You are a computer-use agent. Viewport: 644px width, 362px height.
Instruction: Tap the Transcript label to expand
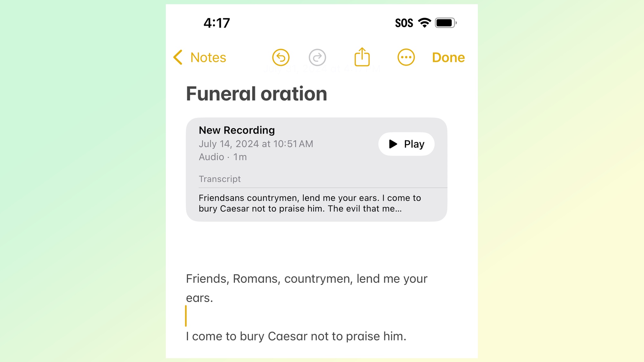[x=219, y=179]
